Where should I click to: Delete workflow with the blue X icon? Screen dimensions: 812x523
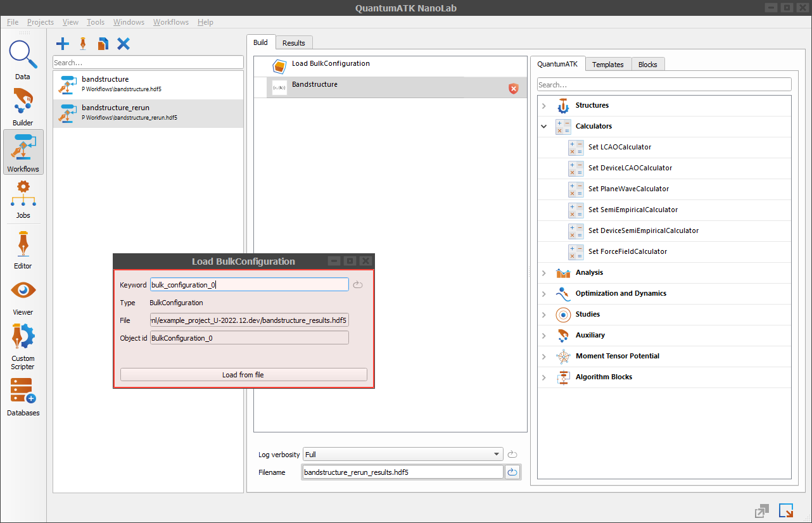click(124, 44)
